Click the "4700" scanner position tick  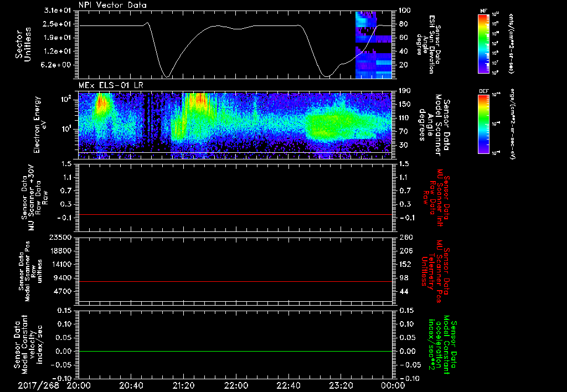click(62, 291)
